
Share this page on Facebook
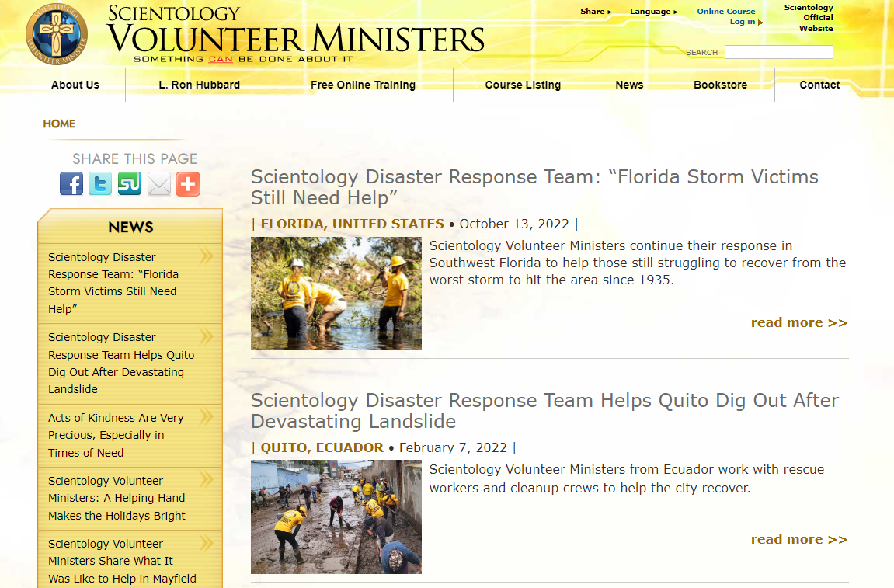point(71,183)
